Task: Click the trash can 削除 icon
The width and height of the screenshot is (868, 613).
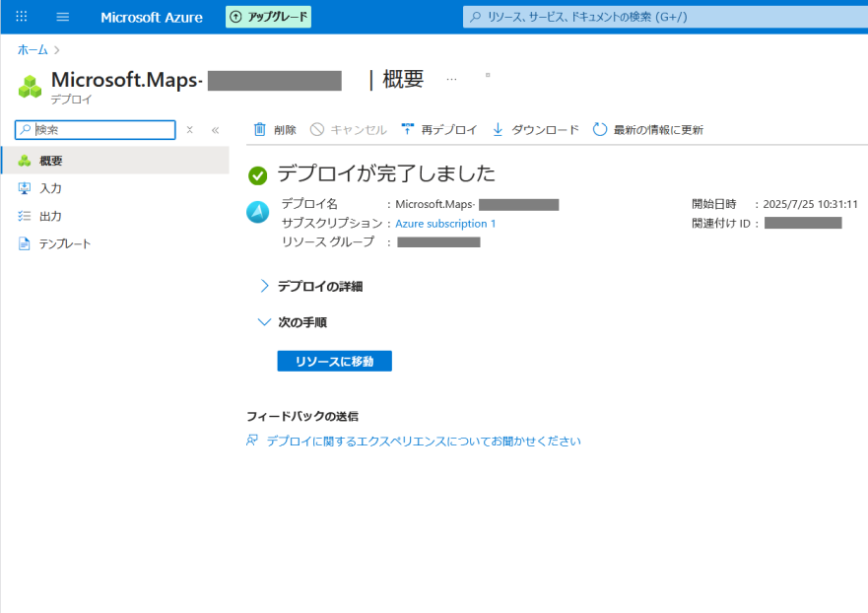Action: tap(260, 129)
